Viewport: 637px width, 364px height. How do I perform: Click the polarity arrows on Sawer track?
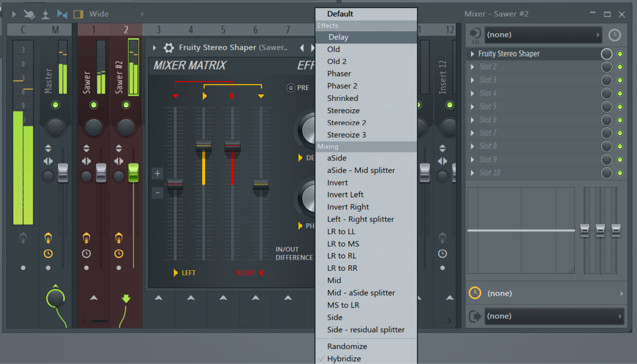click(x=86, y=148)
